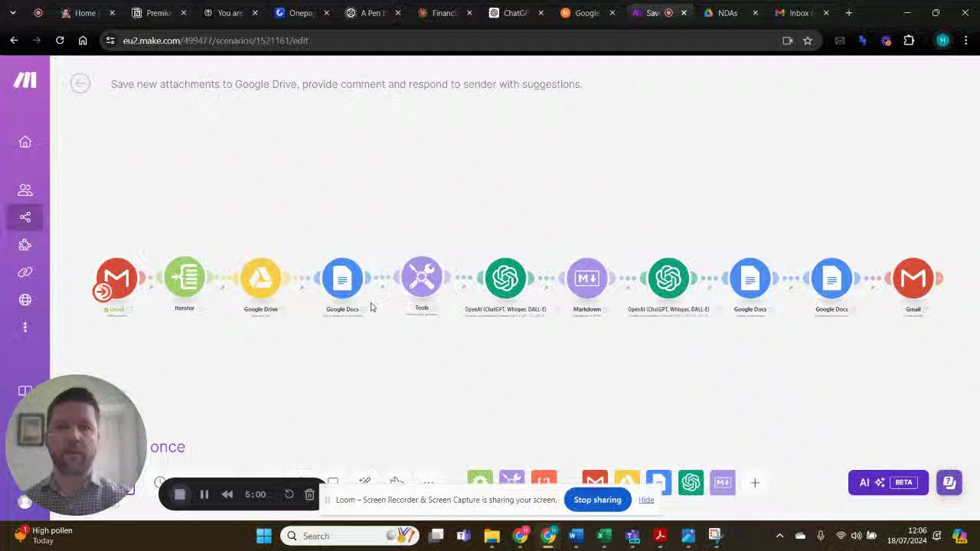Open the green settings gear favorite in bottom bar
The image size is (980, 551).
[480, 481]
